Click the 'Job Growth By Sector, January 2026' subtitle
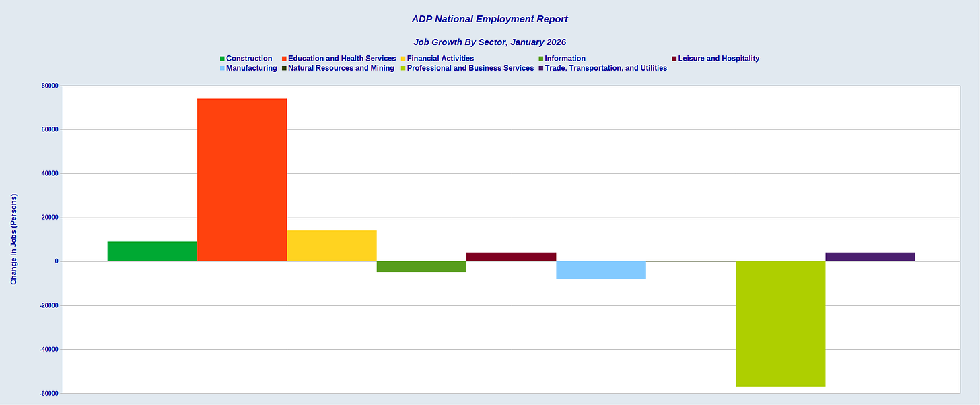This screenshot has height=405, width=980. point(490,42)
